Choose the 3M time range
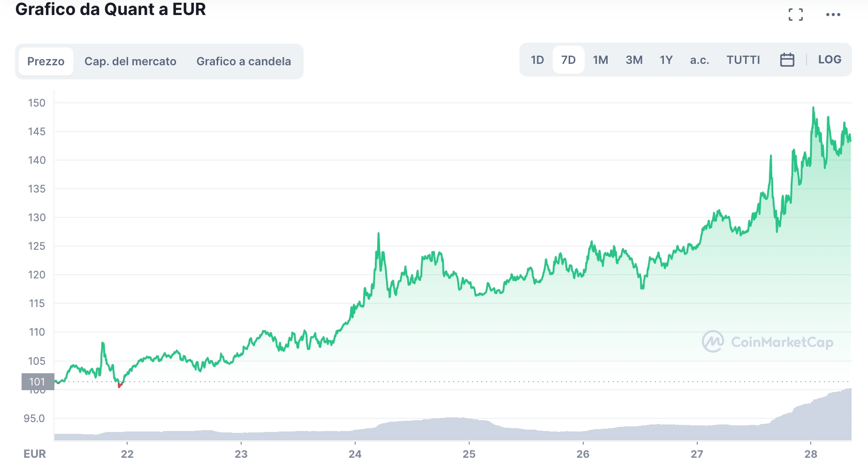The width and height of the screenshot is (868, 462). (634, 60)
